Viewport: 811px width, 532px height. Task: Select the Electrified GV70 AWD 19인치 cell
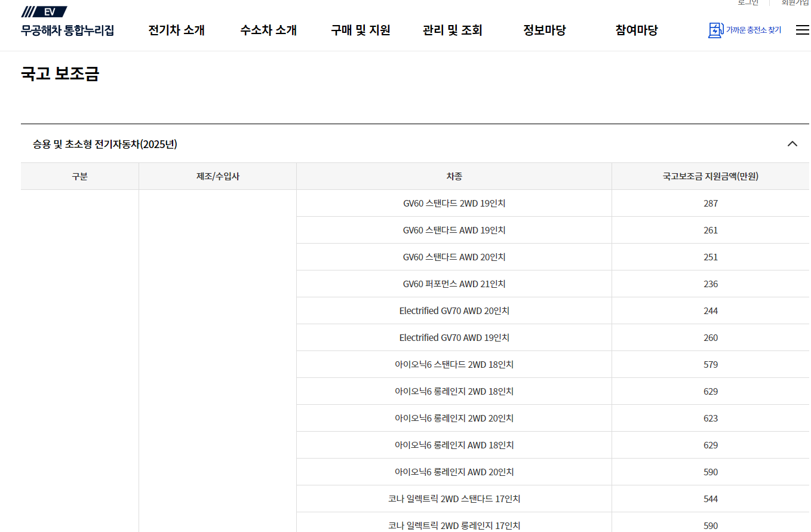(x=454, y=337)
